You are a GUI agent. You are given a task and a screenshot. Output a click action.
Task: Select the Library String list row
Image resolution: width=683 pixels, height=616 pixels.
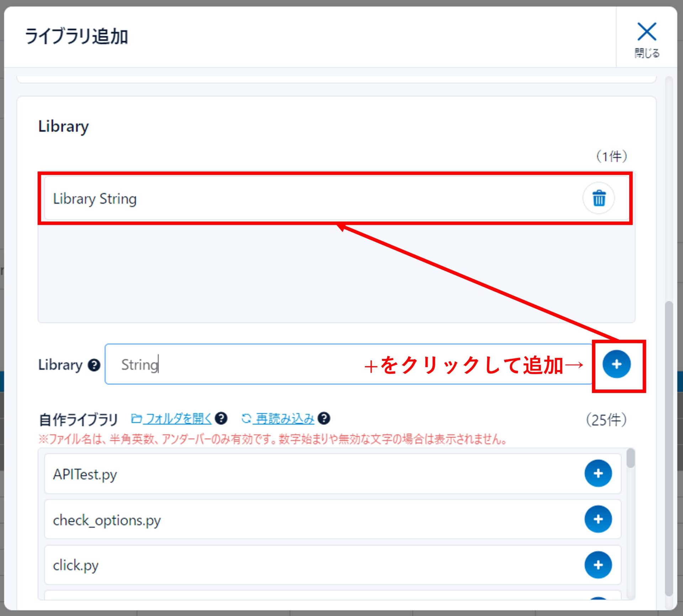click(285, 198)
